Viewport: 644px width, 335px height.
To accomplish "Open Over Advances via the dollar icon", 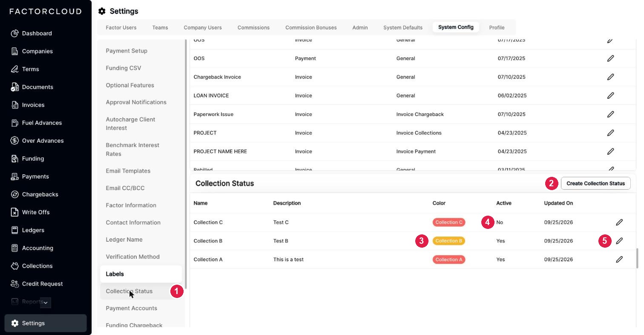I will (x=14, y=141).
